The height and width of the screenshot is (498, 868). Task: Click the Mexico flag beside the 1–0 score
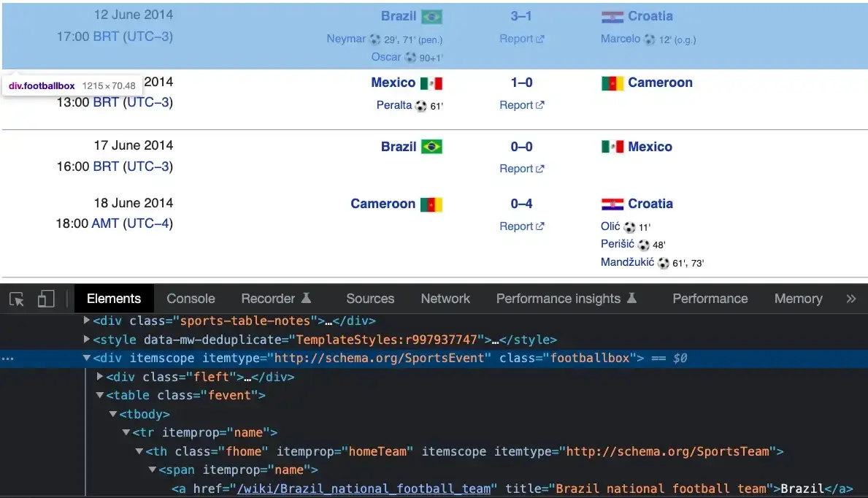[431, 83]
